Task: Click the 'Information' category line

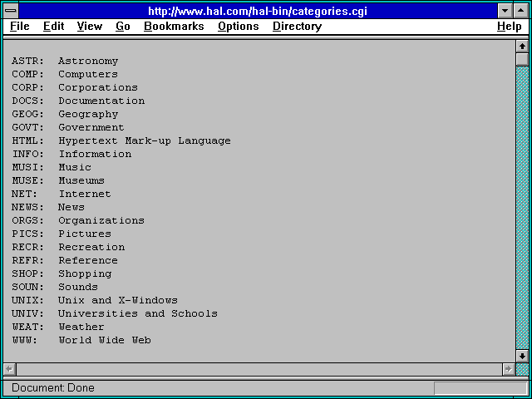Action: click(x=71, y=154)
